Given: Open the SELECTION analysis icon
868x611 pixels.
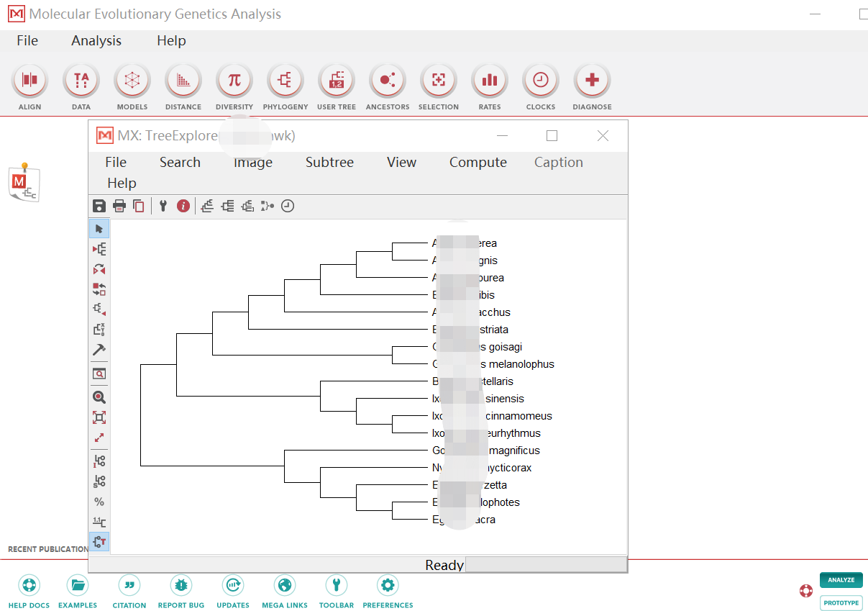Looking at the screenshot, I should (439, 81).
